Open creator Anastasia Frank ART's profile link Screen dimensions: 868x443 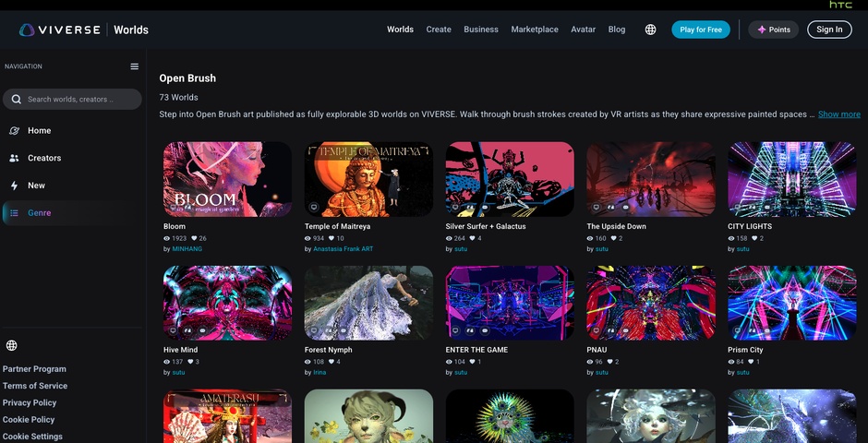[x=344, y=249]
